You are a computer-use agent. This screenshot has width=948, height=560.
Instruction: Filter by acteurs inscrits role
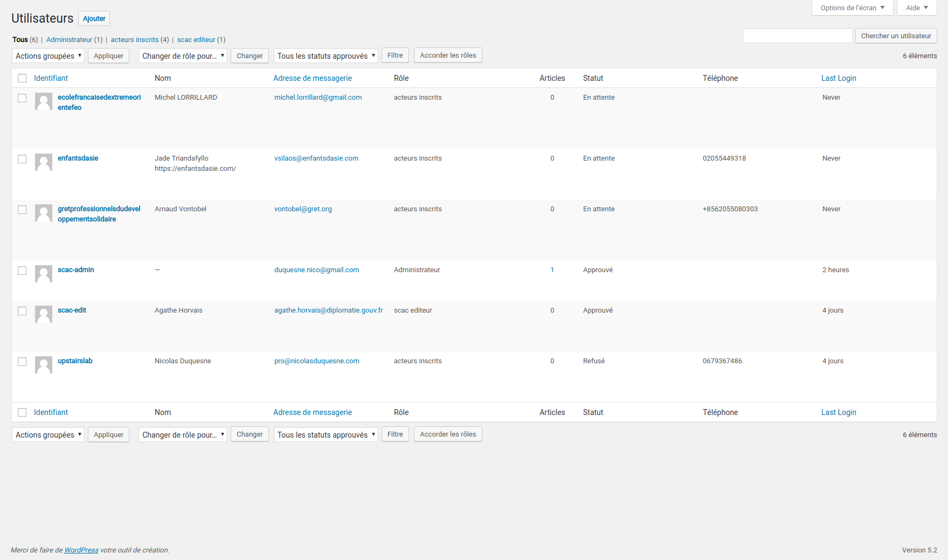point(135,40)
